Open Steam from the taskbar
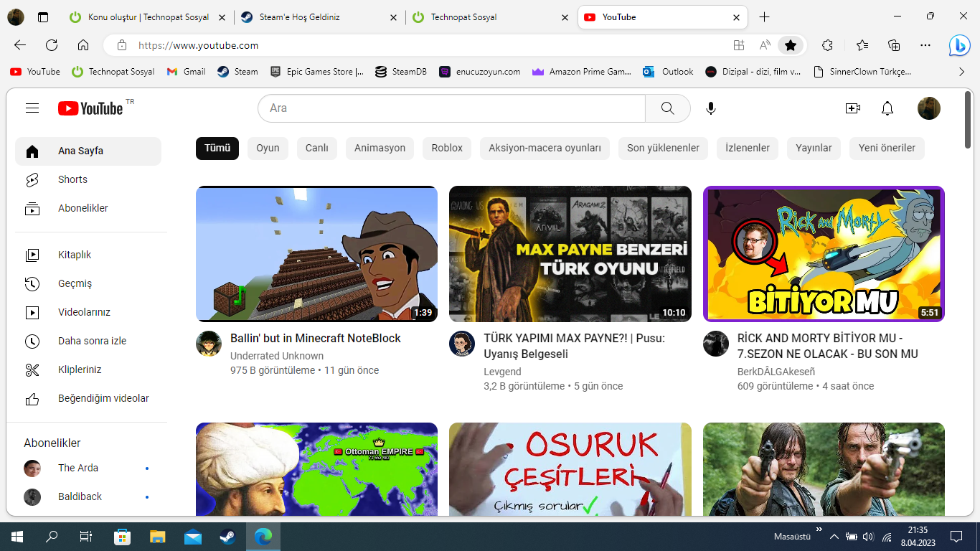Viewport: 980px width, 551px height. [x=229, y=537]
